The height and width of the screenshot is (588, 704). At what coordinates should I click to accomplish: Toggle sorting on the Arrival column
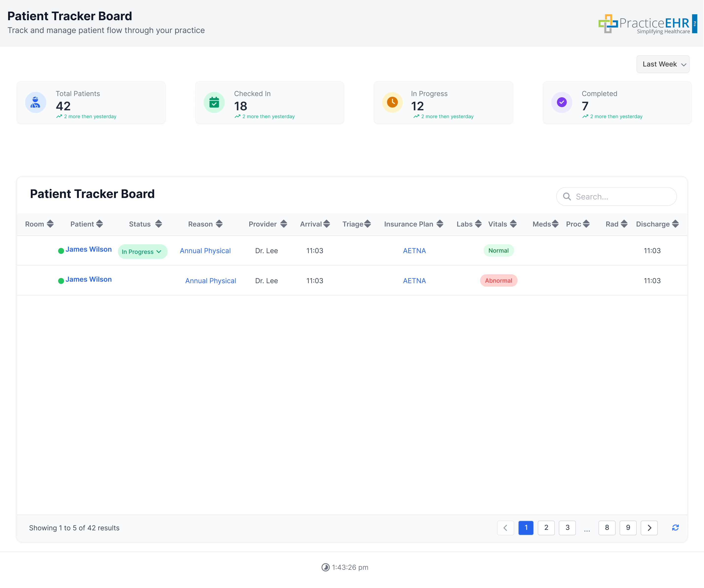click(x=327, y=224)
